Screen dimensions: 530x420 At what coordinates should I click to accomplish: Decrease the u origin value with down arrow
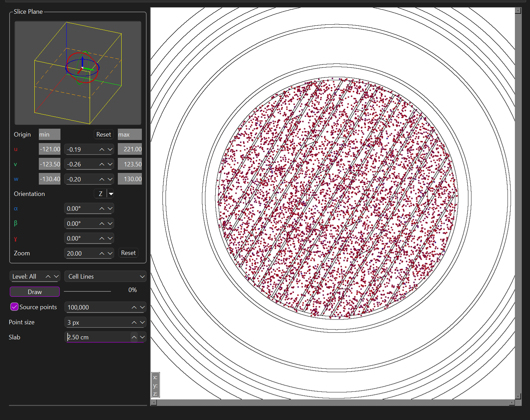click(110, 150)
